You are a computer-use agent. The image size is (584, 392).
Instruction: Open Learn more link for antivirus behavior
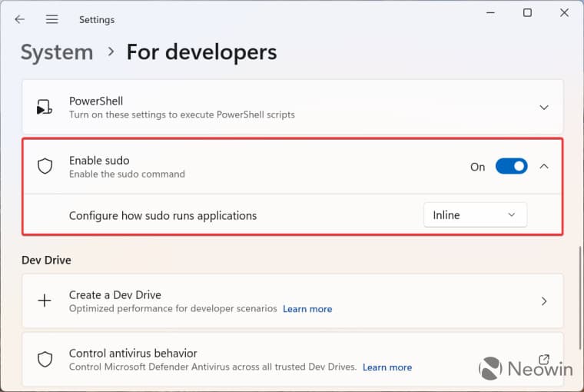click(387, 367)
